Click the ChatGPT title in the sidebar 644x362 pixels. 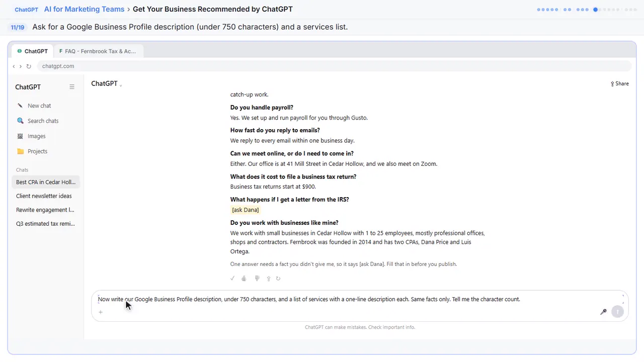coord(28,87)
